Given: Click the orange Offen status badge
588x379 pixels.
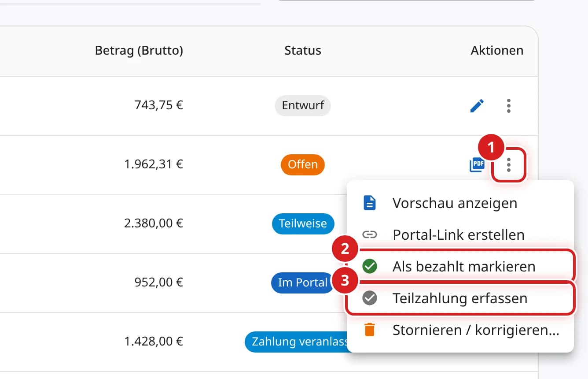Looking at the screenshot, I should [x=303, y=165].
